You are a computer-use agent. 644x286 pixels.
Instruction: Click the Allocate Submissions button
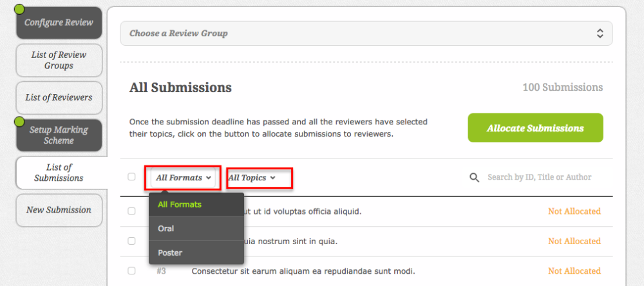pyautogui.click(x=535, y=128)
